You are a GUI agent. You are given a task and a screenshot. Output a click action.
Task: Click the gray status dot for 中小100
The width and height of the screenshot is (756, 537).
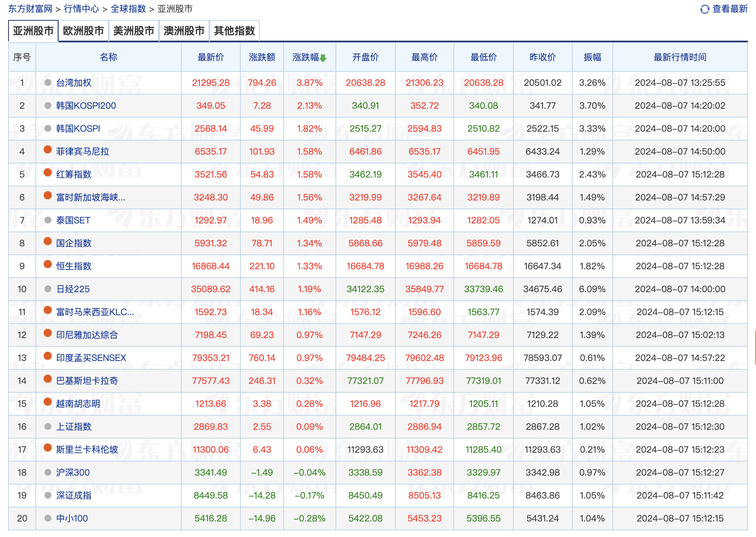(48, 518)
